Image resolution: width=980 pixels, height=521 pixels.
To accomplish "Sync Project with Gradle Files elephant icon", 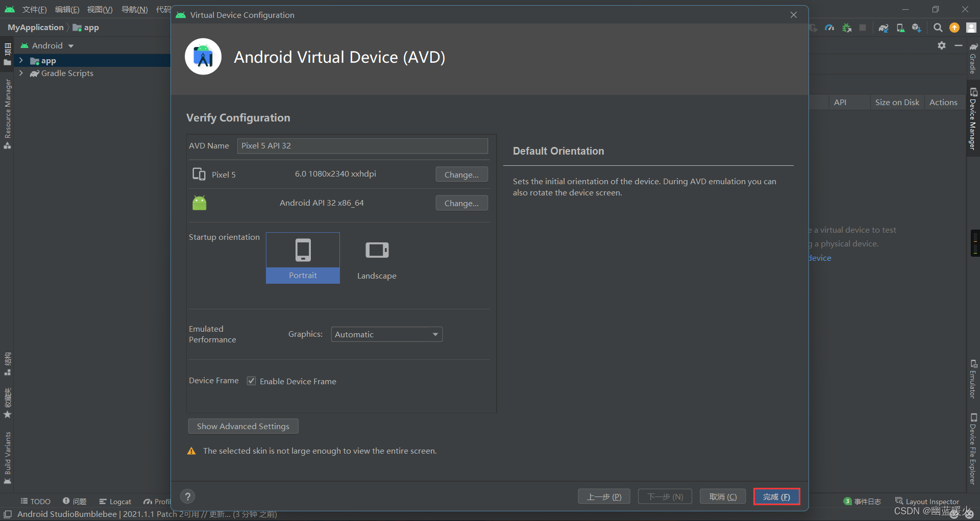I will coord(884,28).
